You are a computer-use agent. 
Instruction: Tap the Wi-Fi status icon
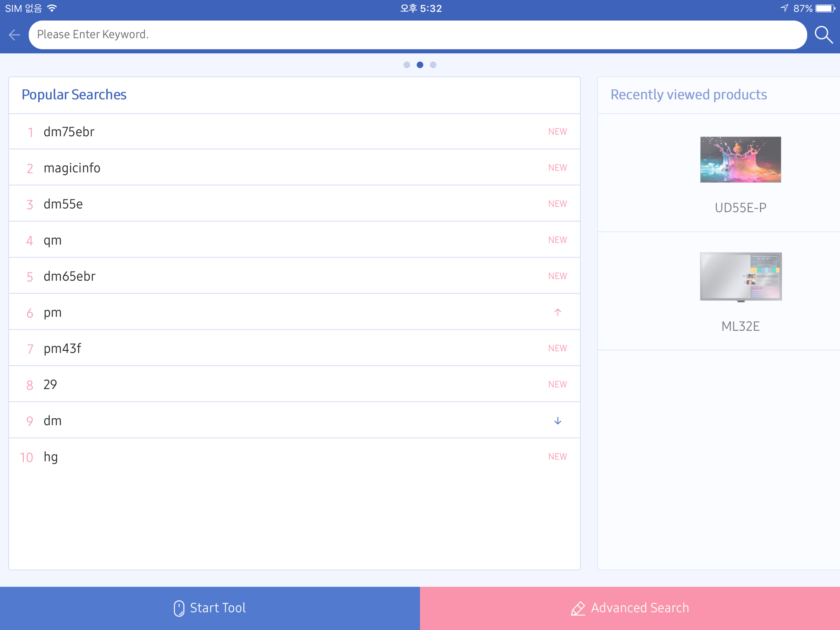click(52, 8)
